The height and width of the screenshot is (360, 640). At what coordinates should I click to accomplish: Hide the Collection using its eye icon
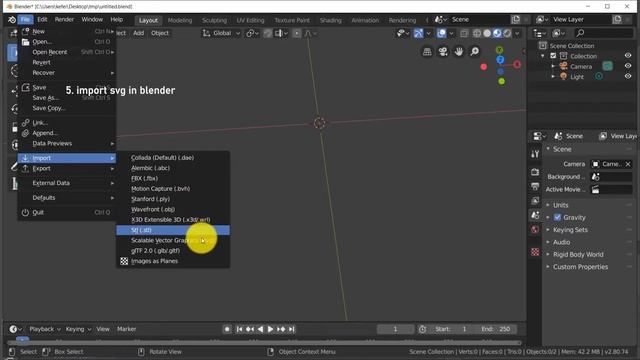pyautogui.click(x=628, y=56)
